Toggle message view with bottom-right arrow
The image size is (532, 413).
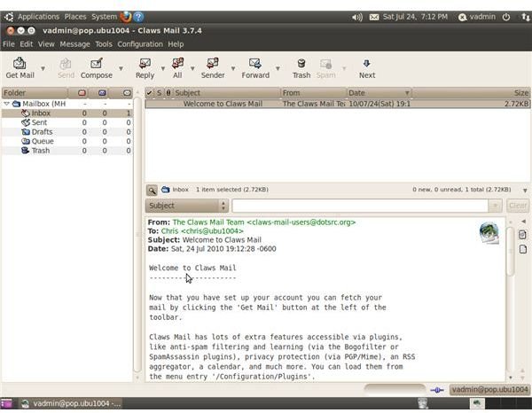[525, 191]
